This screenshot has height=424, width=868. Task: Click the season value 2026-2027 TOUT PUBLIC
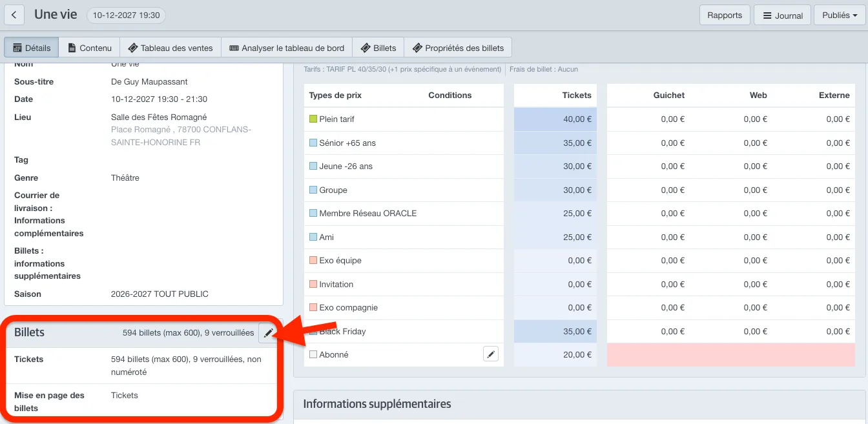160,294
